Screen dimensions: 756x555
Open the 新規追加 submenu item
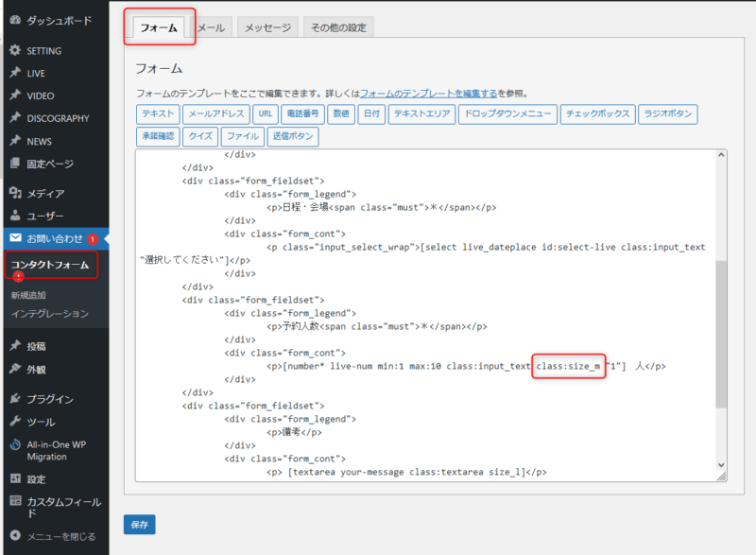click(x=27, y=296)
